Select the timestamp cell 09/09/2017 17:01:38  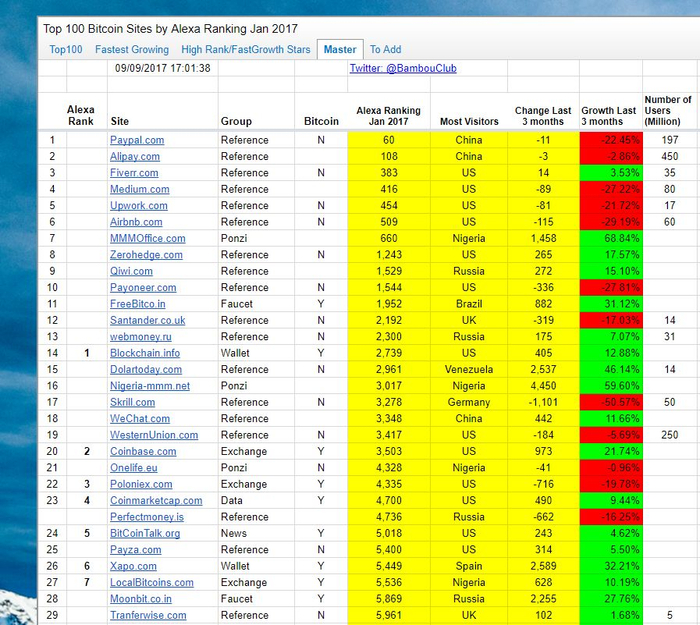click(162, 68)
